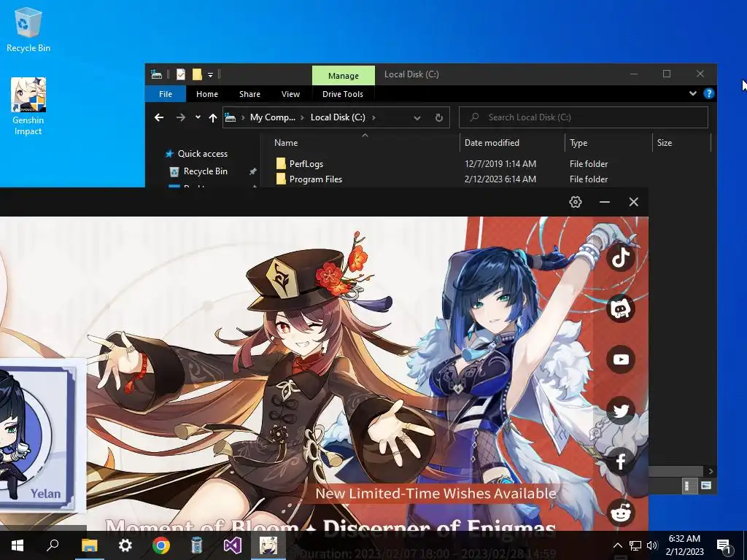Screen dimensions: 747x560
Task: Click Local Disk (C:) breadcrumb segment
Action: point(338,117)
